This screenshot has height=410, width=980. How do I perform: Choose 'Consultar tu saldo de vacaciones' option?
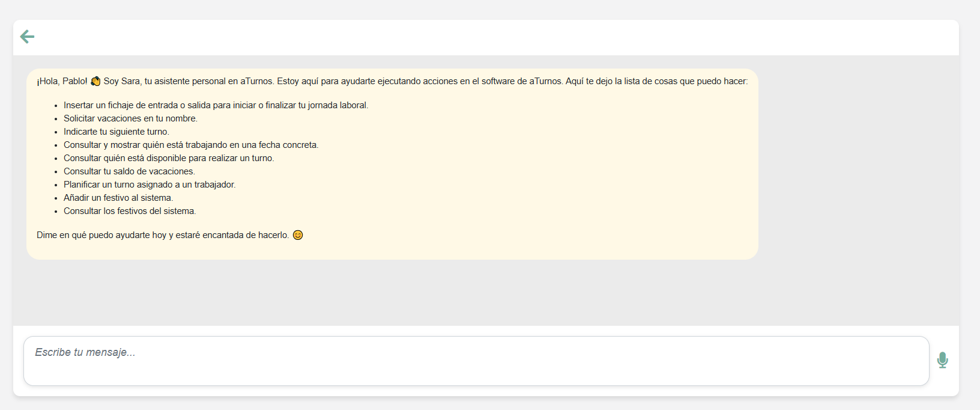pos(129,171)
